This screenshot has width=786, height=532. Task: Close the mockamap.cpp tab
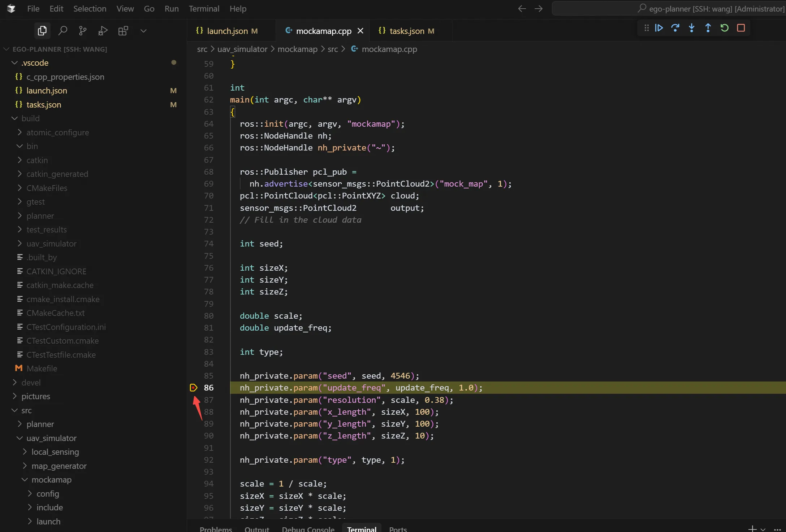coord(360,31)
